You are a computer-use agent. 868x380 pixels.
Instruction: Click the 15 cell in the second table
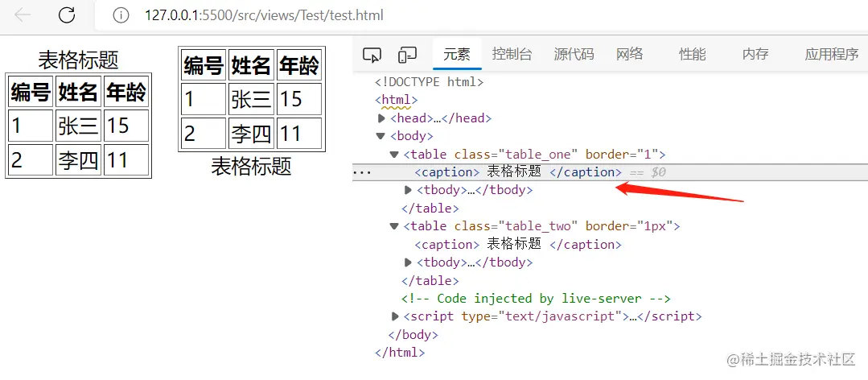299,99
